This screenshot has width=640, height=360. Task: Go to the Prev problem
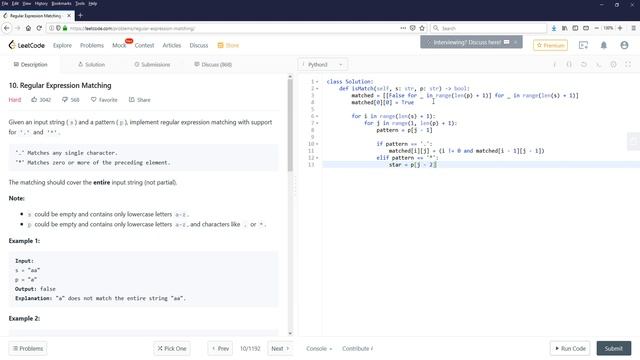(x=220, y=349)
